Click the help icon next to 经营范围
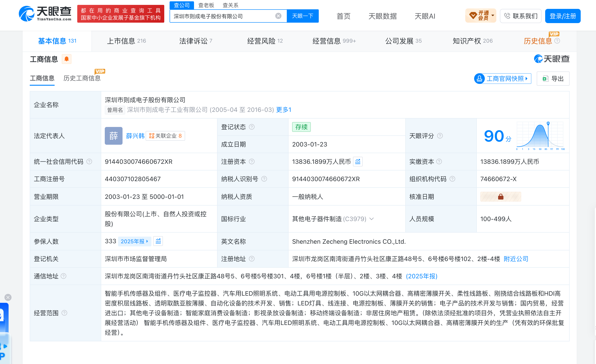The width and height of the screenshot is (596, 364). point(64,313)
